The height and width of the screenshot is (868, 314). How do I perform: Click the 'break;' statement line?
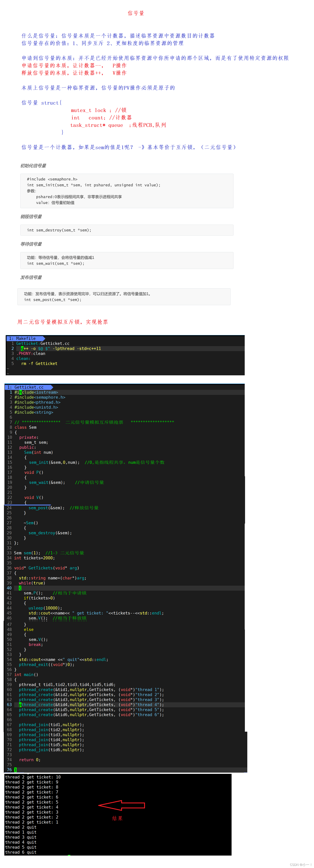(x=36, y=644)
